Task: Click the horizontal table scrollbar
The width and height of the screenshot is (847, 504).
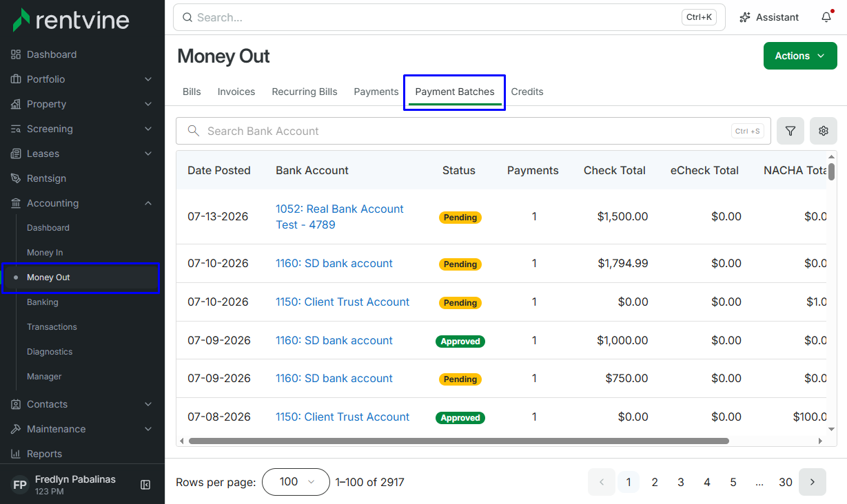Action: 458,441
